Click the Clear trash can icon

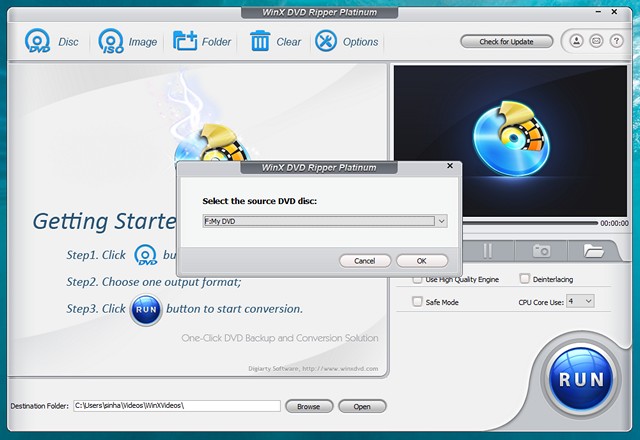(260, 41)
